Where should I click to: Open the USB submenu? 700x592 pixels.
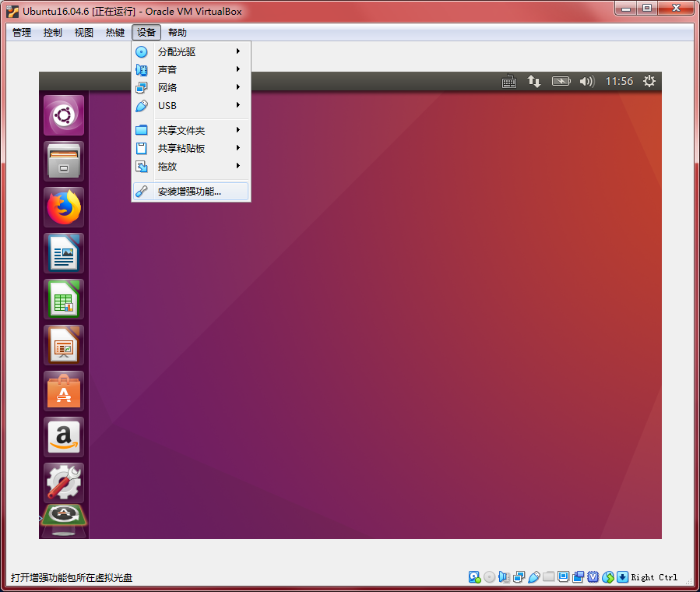click(x=191, y=105)
